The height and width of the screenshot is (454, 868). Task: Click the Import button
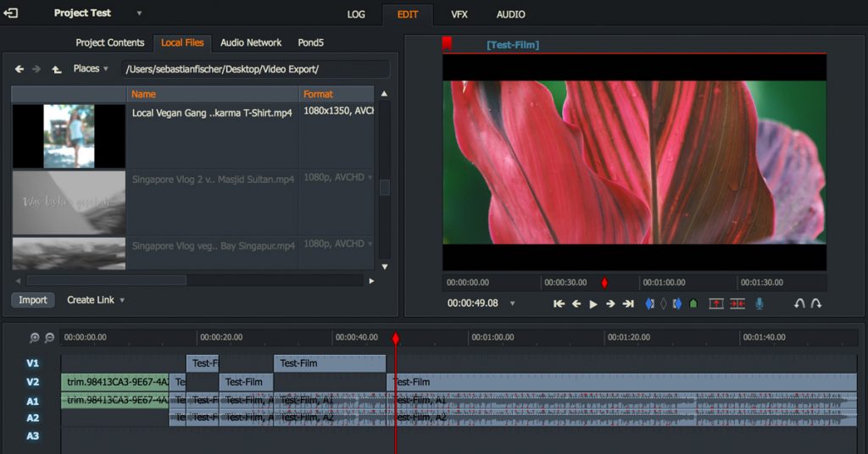[x=33, y=300]
